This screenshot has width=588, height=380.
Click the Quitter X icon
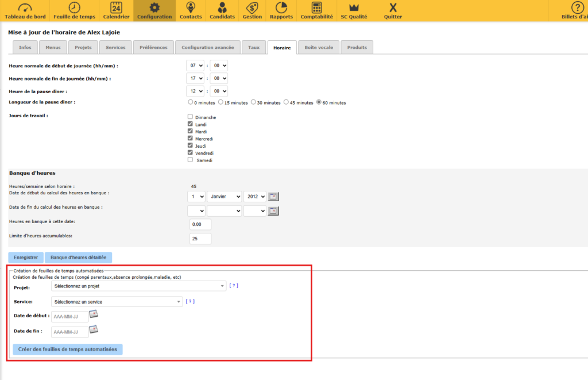tap(393, 8)
